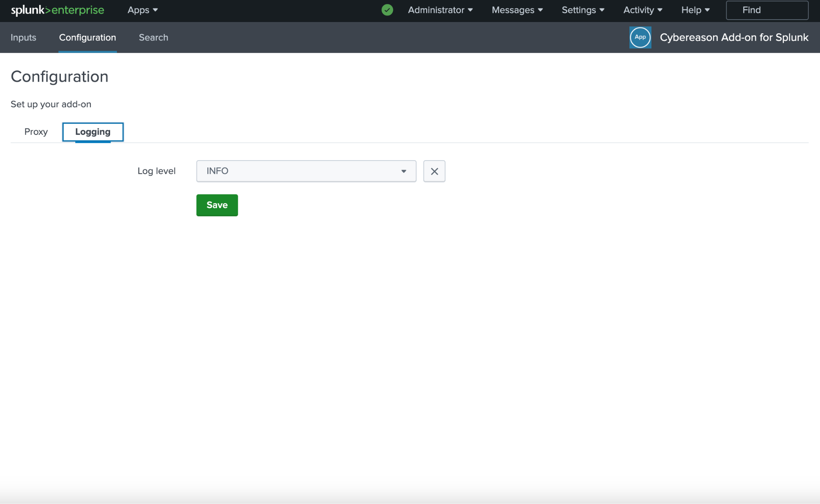This screenshot has height=504, width=820.
Task: Open the Settings menu
Action: coord(583,10)
